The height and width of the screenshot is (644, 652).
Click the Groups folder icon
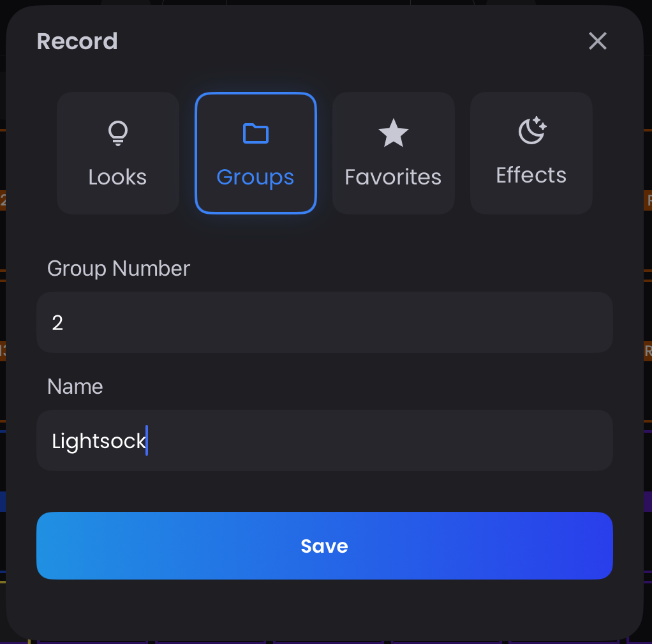click(255, 133)
